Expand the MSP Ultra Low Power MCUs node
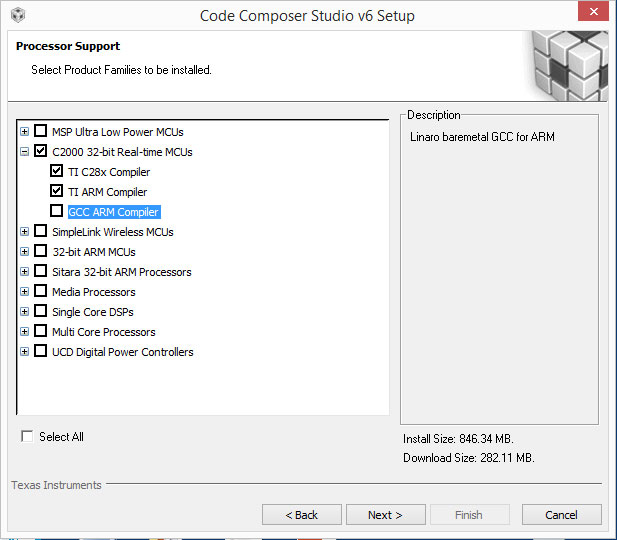This screenshot has height=540, width=617. click(24, 131)
